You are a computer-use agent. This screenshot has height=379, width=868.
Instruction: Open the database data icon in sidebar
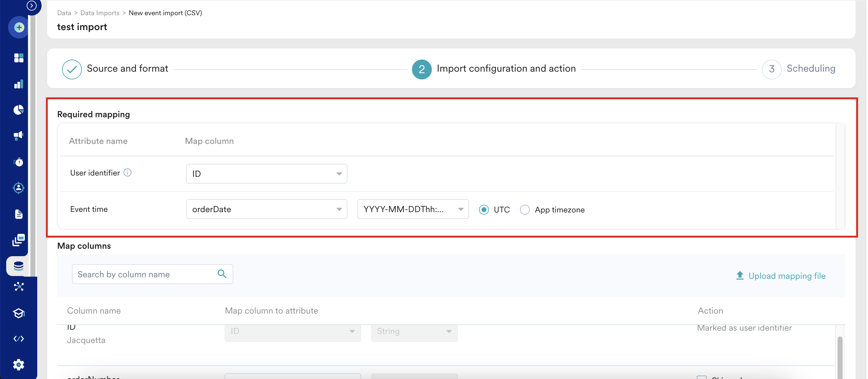[x=19, y=266]
